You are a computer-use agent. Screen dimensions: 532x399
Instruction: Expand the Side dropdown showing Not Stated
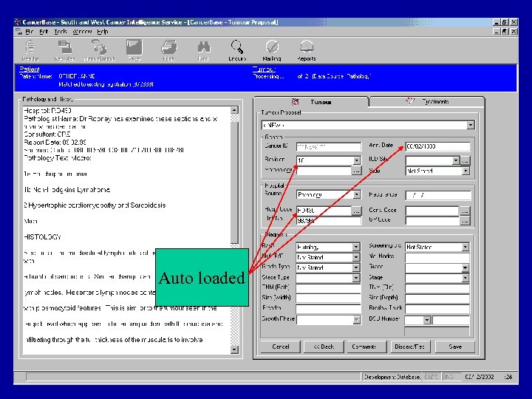(465, 171)
